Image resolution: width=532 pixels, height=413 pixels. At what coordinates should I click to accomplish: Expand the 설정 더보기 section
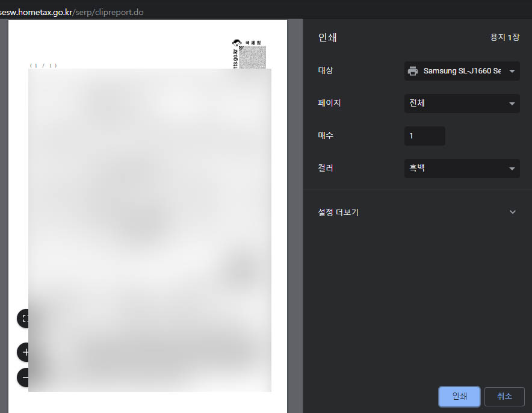click(417, 212)
